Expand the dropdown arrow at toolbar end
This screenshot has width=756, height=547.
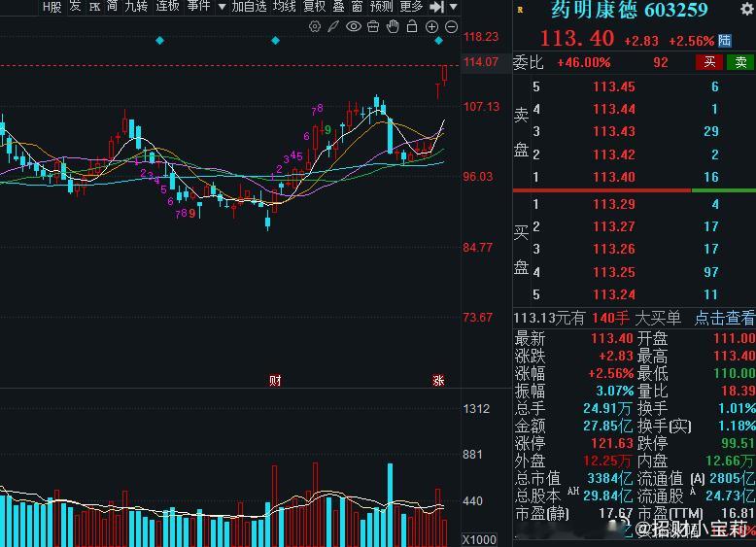(x=453, y=7)
